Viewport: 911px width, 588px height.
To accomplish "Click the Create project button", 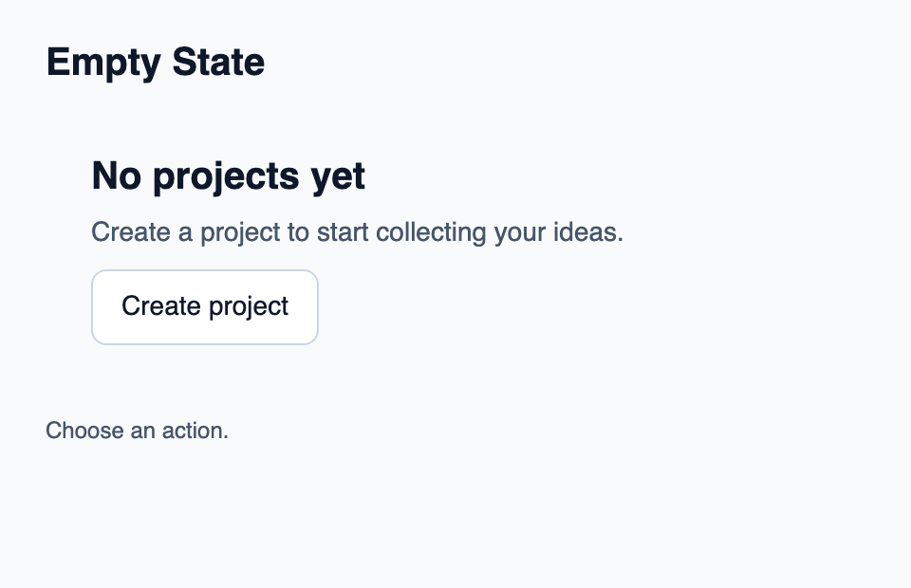I will point(205,307).
